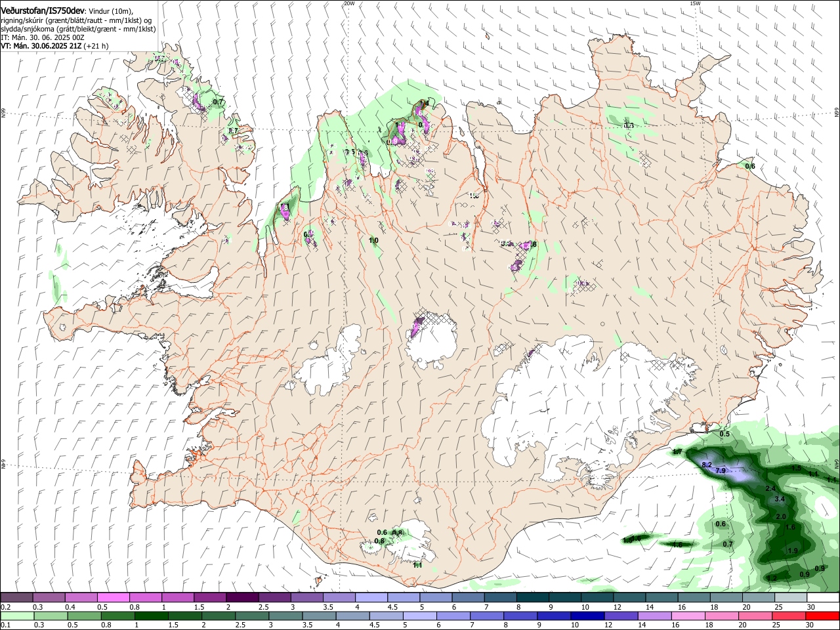Click the white swatch after 30, upper scale
Screen dimensions: 840x630
pyautogui.click(x=823, y=597)
